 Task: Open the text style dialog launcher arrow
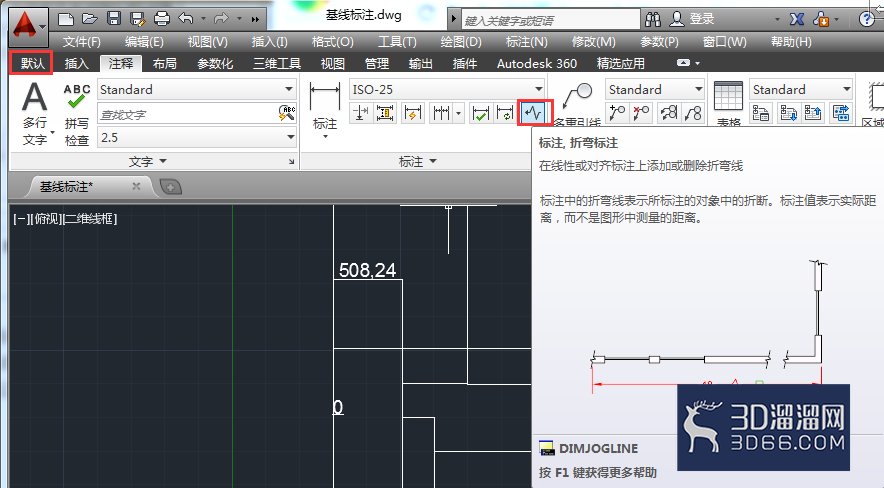pos(291,162)
